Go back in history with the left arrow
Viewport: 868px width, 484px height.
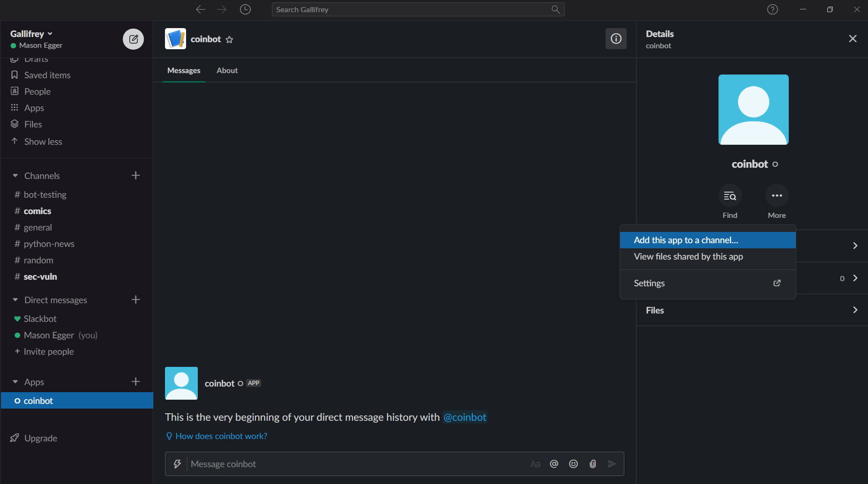(x=201, y=9)
